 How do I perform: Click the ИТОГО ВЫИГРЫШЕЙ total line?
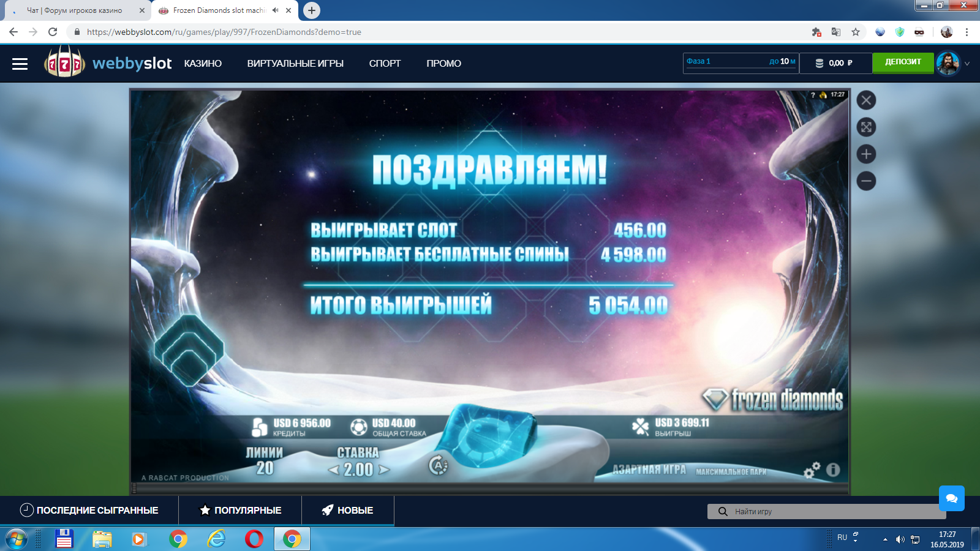coord(489,305)
